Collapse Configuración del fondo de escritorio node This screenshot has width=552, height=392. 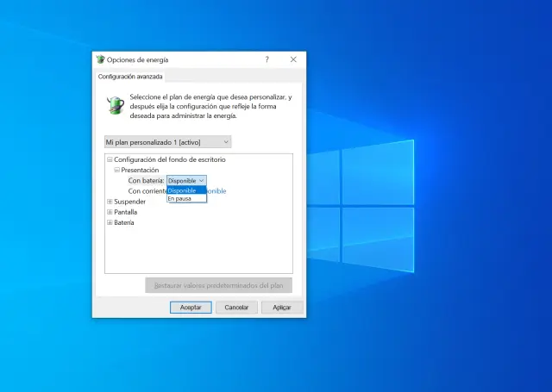coord(110,160)
